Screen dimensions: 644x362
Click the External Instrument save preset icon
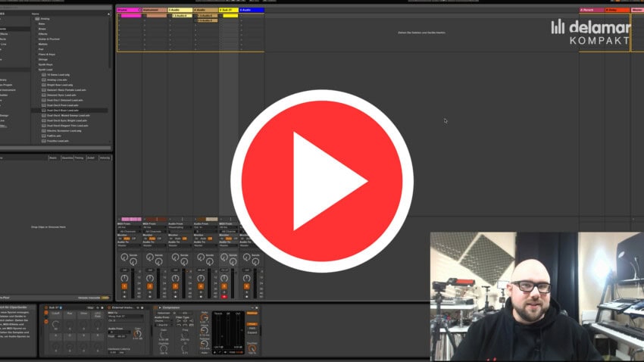click(142, 307)
